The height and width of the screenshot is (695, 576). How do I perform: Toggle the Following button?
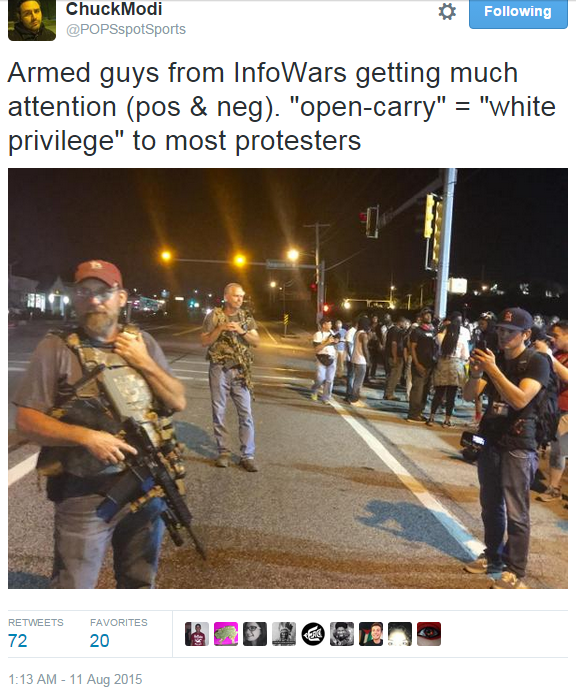[518, 13]
